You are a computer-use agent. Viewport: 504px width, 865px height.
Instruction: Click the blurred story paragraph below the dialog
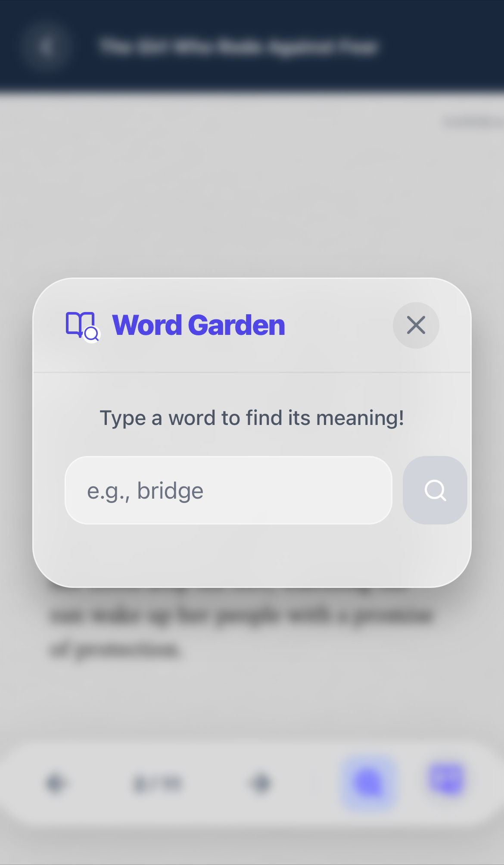click(241, 631)
